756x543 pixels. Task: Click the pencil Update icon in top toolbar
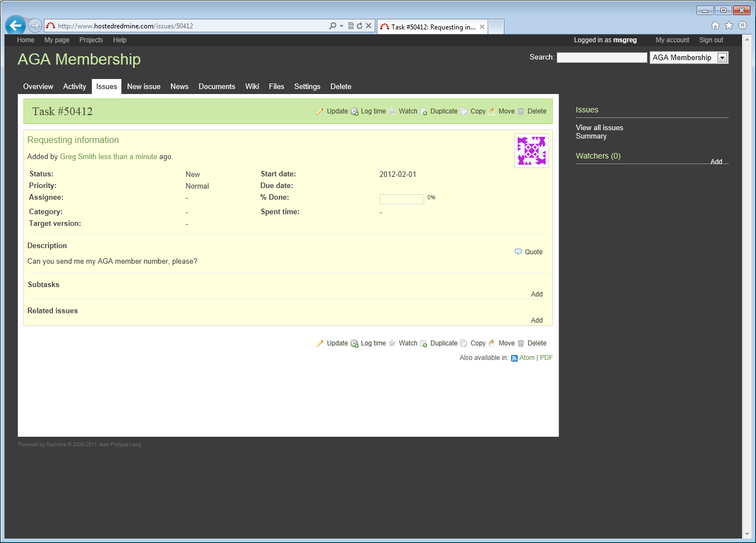320,111
